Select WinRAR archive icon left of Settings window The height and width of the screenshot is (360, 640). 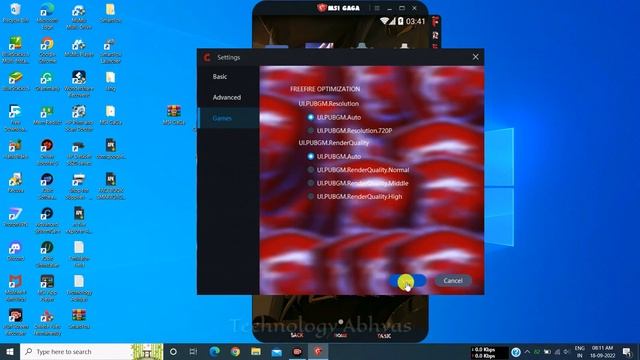point(174,115)
